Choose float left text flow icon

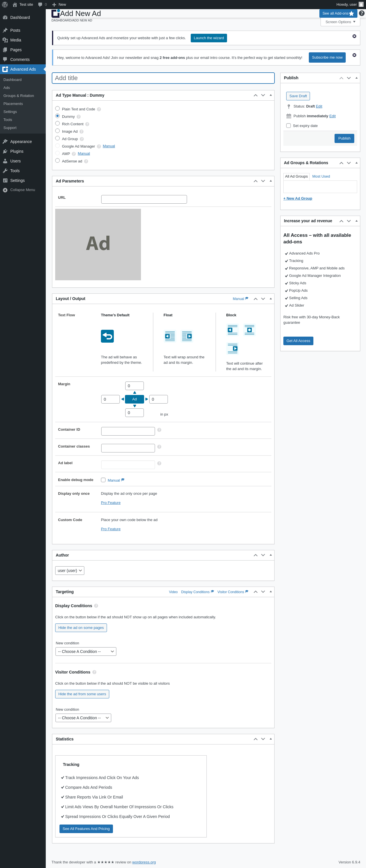point(170,336)
